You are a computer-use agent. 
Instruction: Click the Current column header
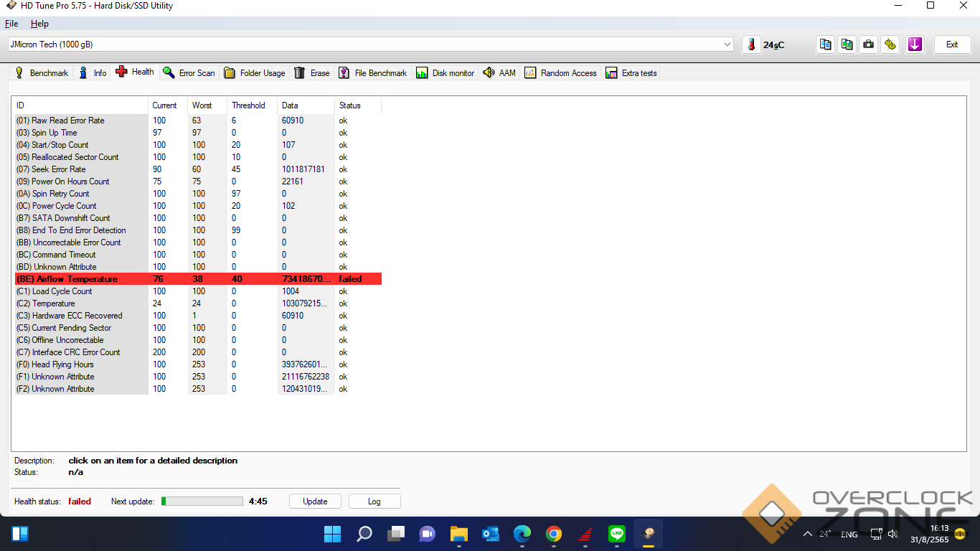click(168, 105)
